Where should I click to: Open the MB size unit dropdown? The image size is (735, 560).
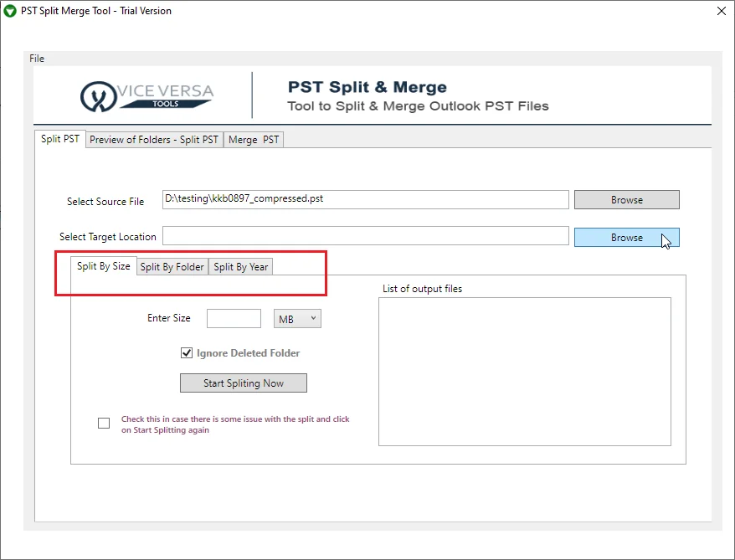pyautogui.click(x=297, y=319)
